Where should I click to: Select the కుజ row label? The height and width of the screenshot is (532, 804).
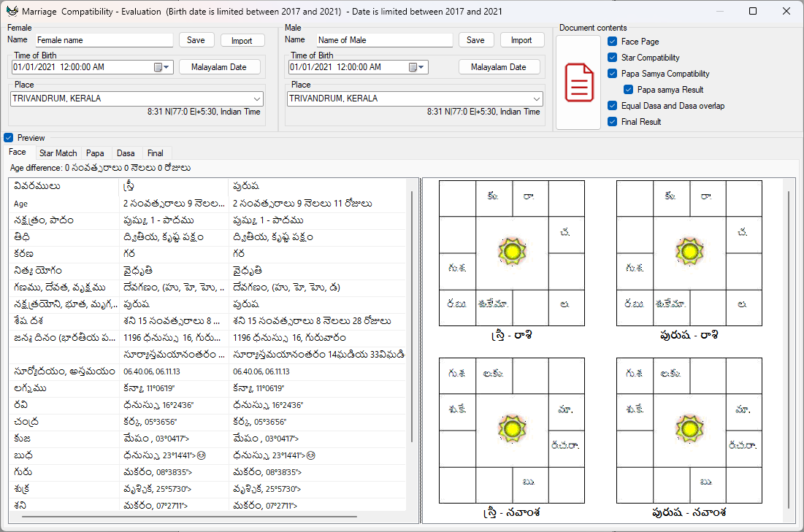coord(22,439)
